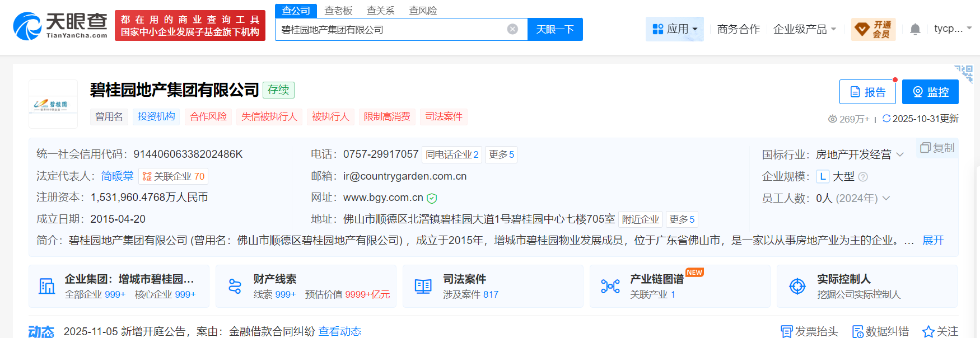980x338 pixels.
Task: Expand the 员工人数 year chevron
Action: click(x=886, y=198)
